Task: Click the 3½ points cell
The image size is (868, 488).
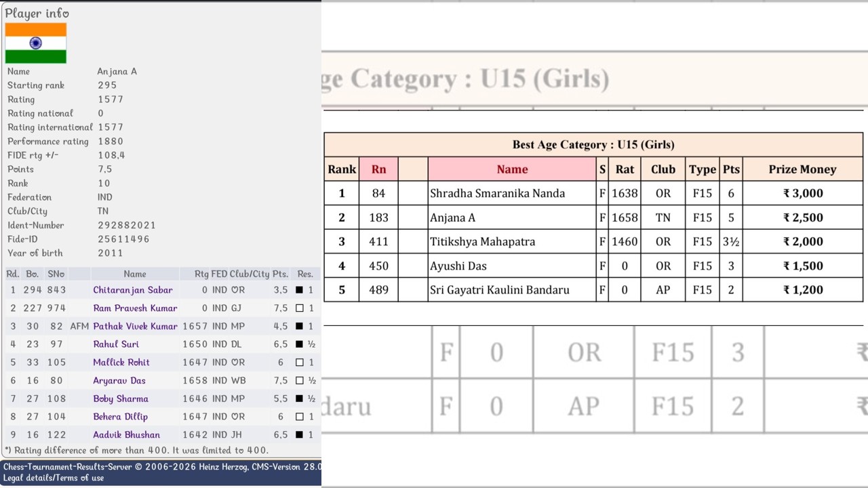Action: [731, 241]
